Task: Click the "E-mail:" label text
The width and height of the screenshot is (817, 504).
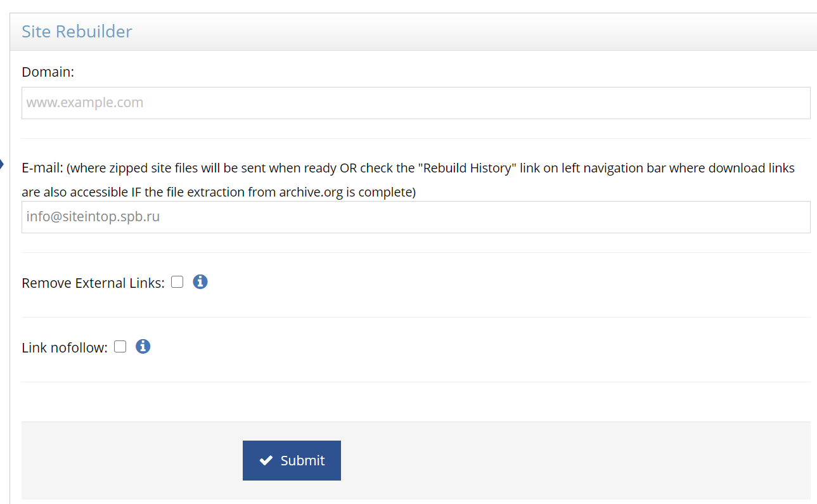Action: click(x=42, y=168)
